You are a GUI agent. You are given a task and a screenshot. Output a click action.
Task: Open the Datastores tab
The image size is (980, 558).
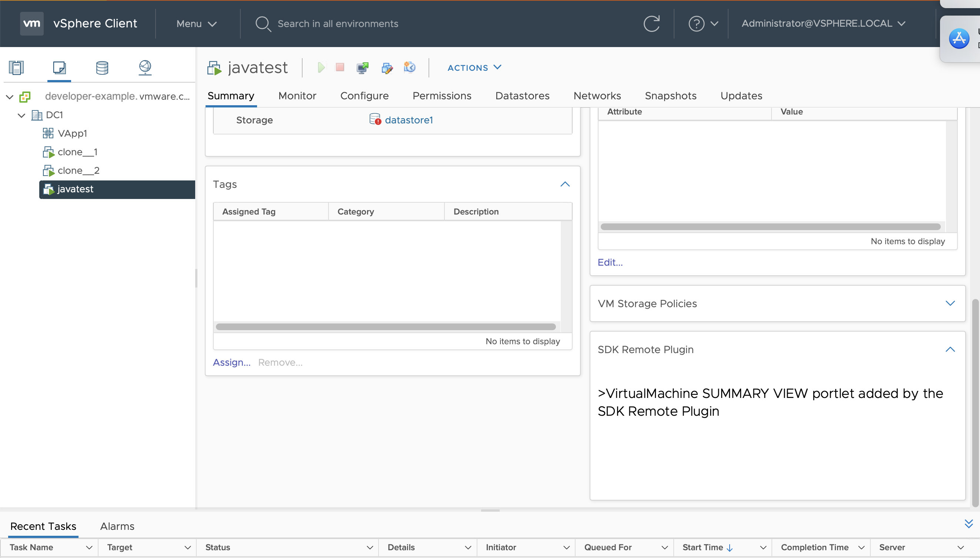(x=522, y=96)
